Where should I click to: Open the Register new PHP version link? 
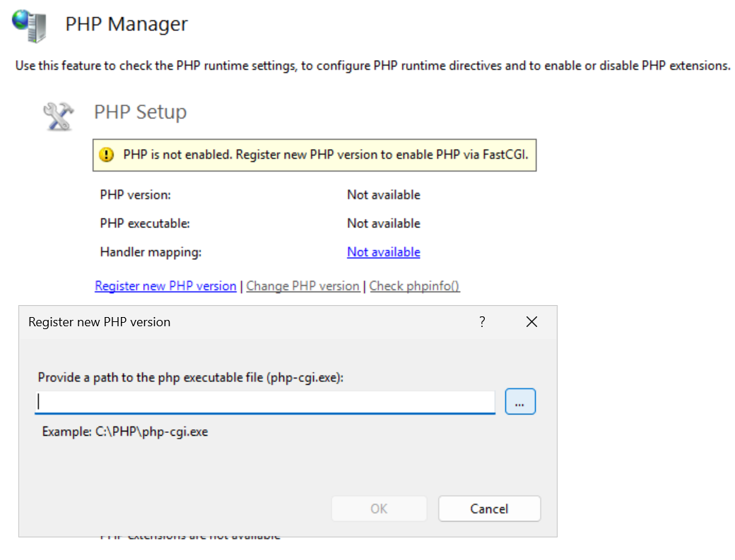click(165, 285)
